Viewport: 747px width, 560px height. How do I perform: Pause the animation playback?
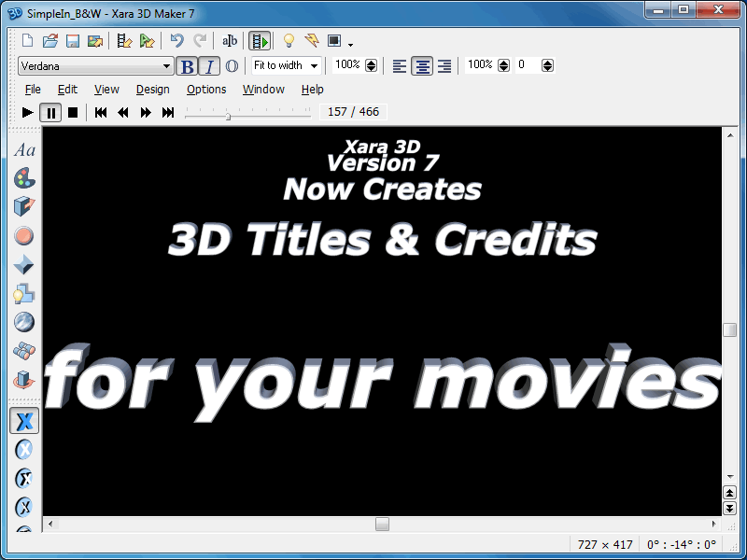50,112
